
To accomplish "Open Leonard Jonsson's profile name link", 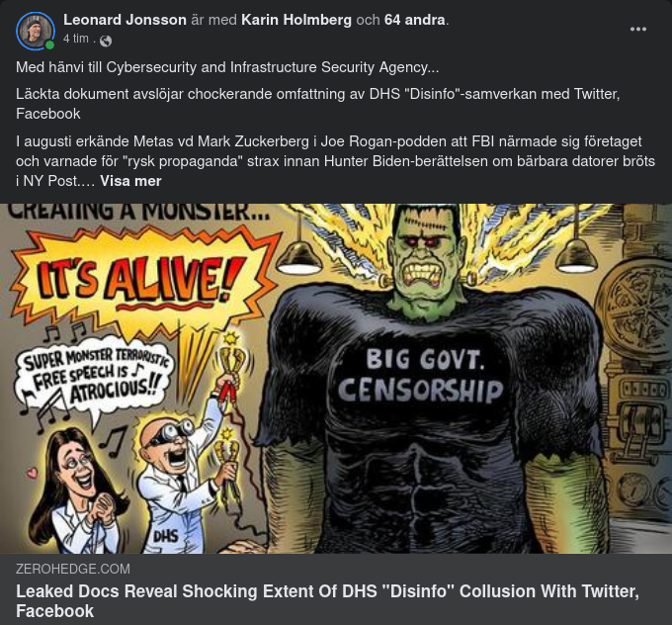I will [125, 20].
